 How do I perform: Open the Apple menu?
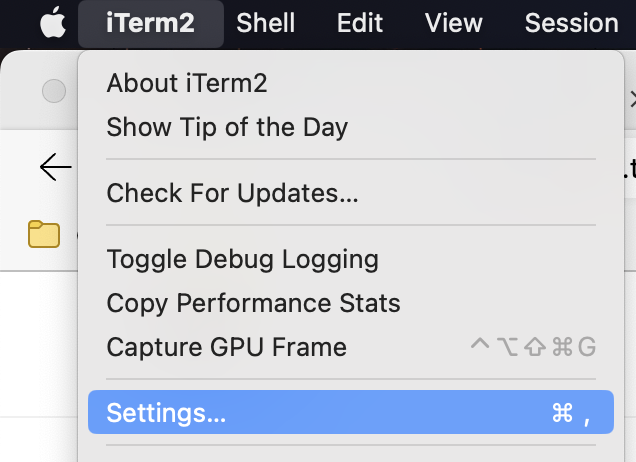52,23
